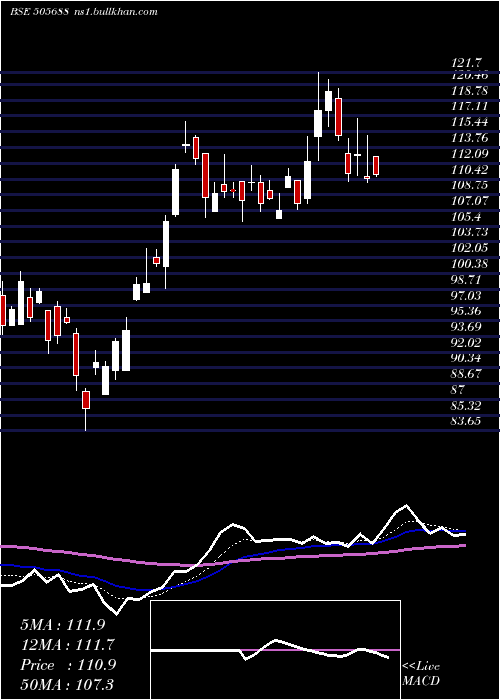Screen dimensions: 500x700
Task: Click the 5MA : 111.9 readout
Action: tap(62, 625)
